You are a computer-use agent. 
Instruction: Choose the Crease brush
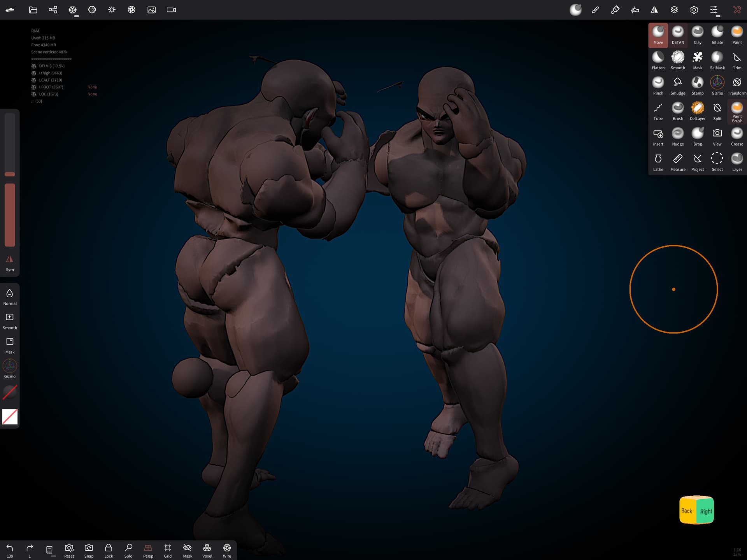click(x=736, y=137)
